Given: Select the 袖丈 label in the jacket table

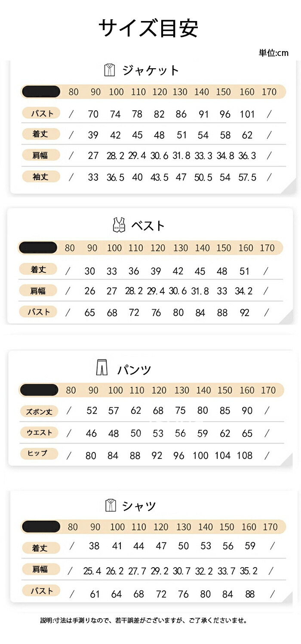Looking at the screenshot, I should [x=41, y=176].
